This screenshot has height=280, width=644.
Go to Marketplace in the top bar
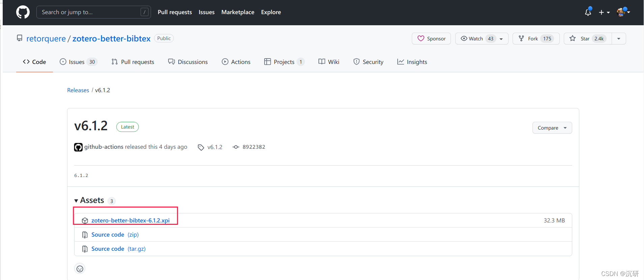point(238,12)
